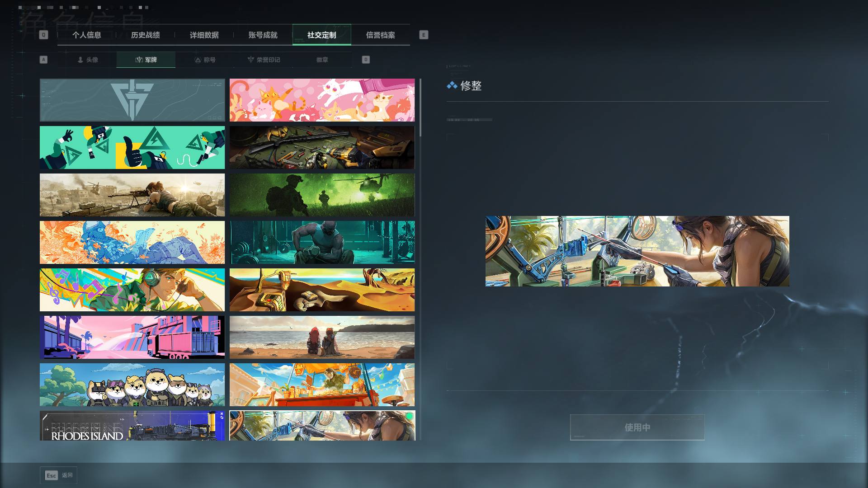
Task: Open the 详细数据 tab
Action: 204,35
